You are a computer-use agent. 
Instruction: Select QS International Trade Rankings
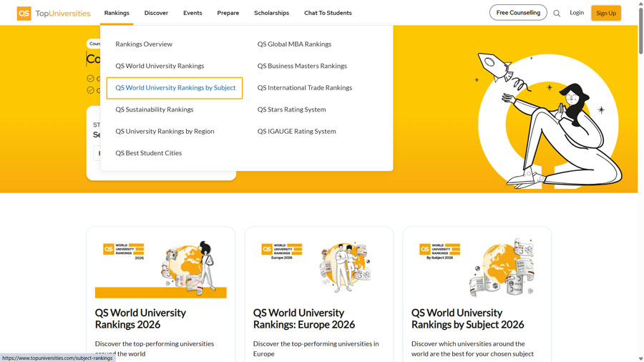pos(305,87)
